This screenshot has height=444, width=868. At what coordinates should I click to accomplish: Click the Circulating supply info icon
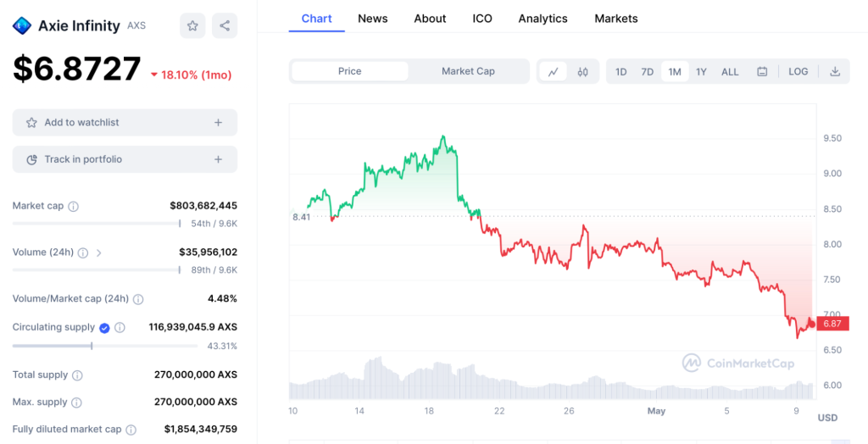pyautogui.click(x=120, y=328)
